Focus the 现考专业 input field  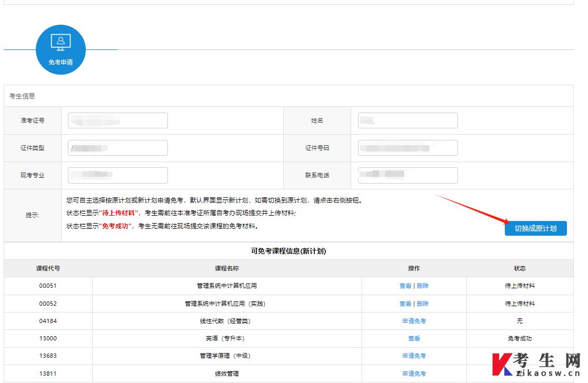pos(118,175)
